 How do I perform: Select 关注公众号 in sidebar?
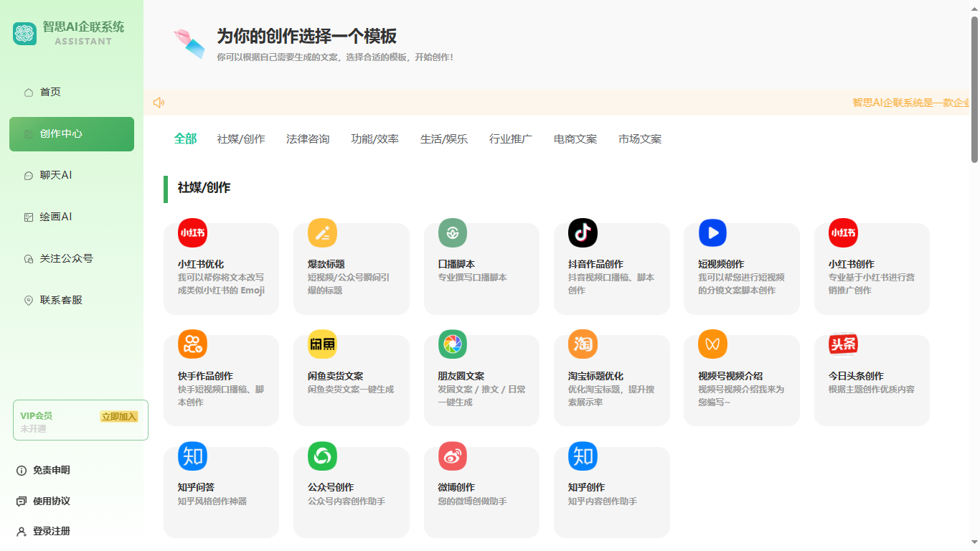72,259
